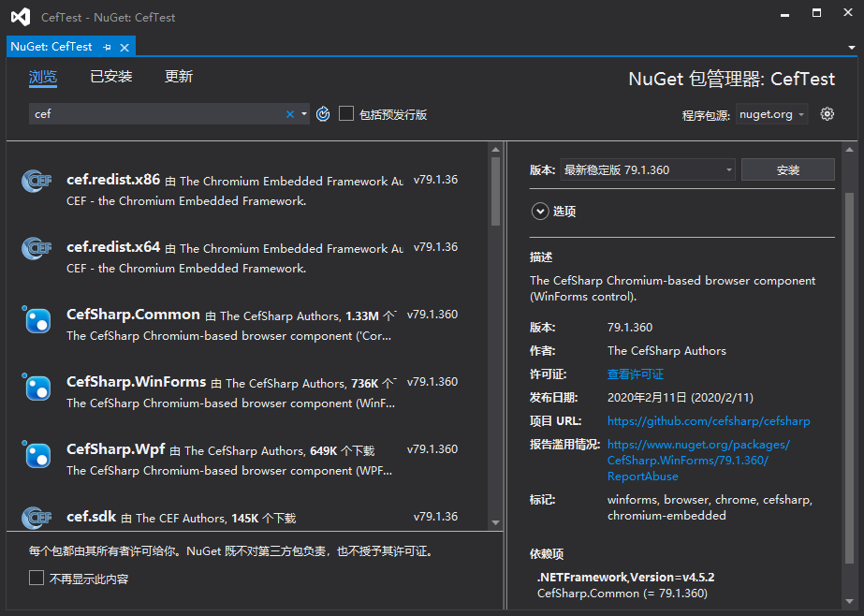Open the github.com/cefsharp project URL link
This screenshot has width=864, height=616.
(x=708, y=421)
